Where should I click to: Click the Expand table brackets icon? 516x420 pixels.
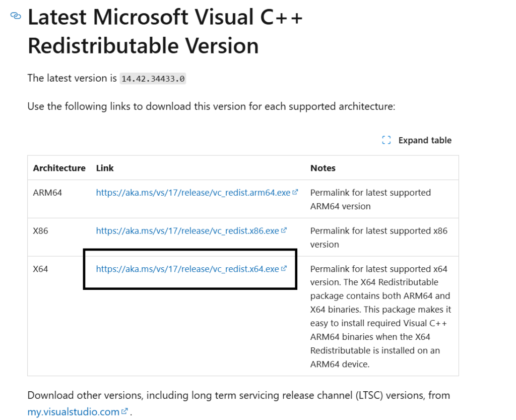(x=386, y=140)
